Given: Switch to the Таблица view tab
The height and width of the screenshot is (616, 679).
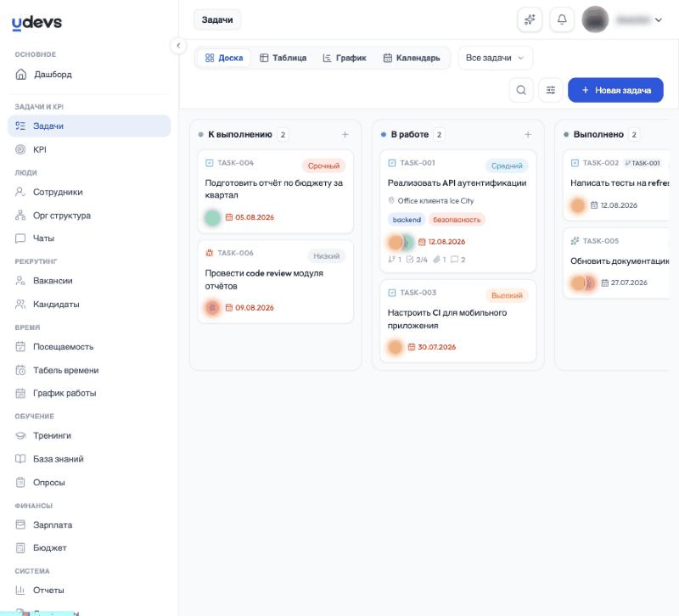Looking at the screenshot, I should [283, 58].
